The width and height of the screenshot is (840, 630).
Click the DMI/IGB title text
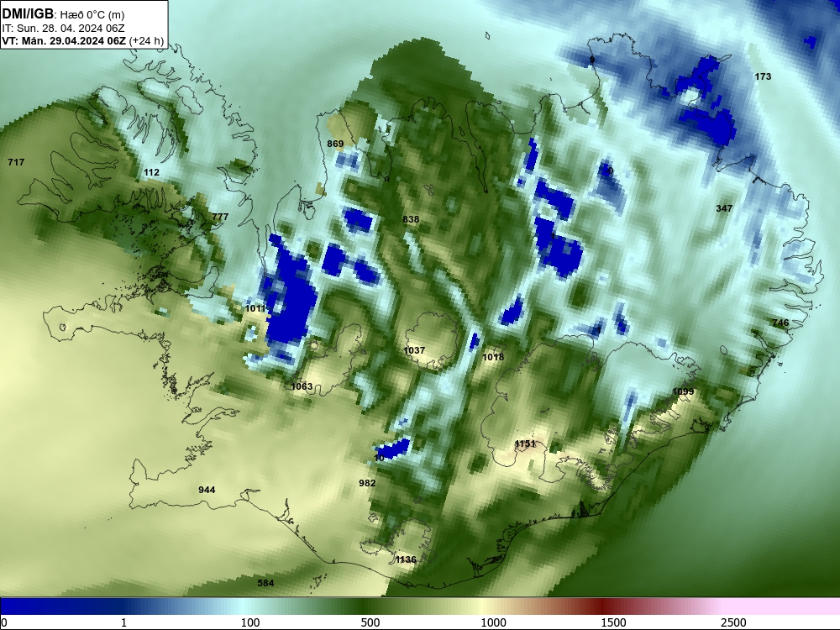[x=28, y=14]
